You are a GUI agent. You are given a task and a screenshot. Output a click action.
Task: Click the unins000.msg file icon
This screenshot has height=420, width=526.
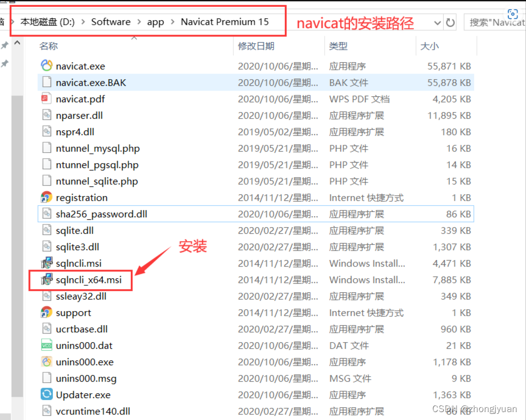pos(47,378)
